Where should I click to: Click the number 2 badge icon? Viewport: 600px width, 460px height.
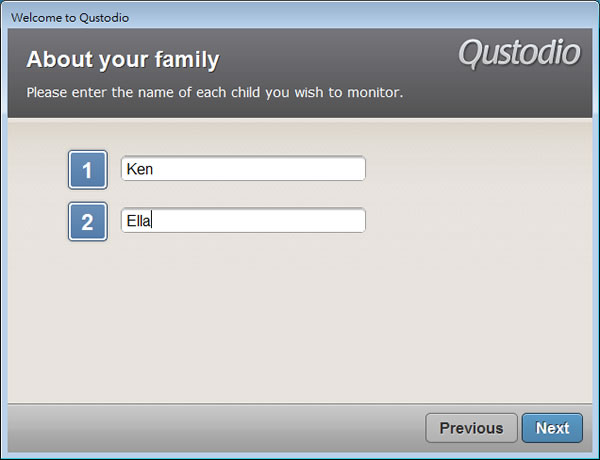coord(87,222)
